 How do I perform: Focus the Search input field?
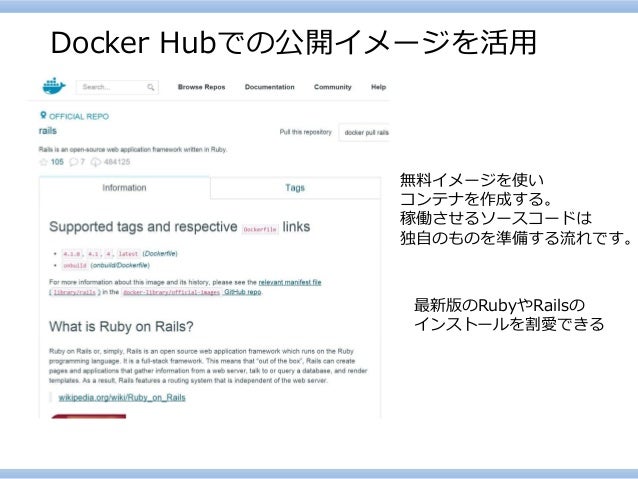117,87
